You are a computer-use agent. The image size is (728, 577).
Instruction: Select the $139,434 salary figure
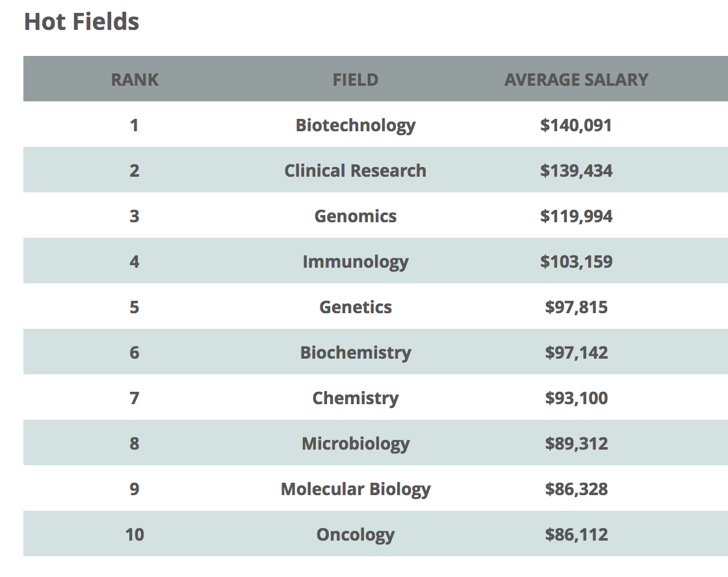pyautogui.click(x=576, y=170)
